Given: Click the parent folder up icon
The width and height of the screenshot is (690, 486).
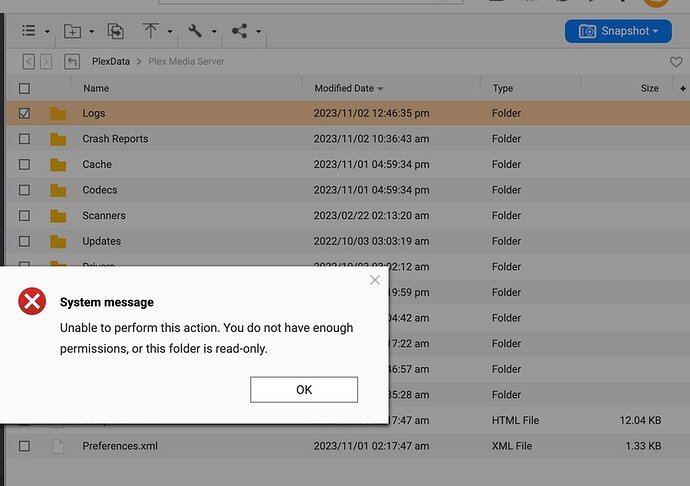Looking at the screenshot, I should pyautogui.click(x=72, y=62).
